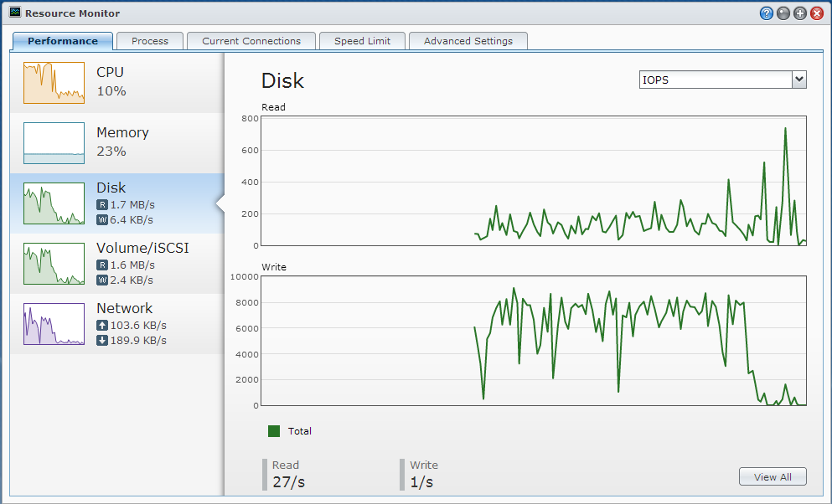Open the Volume/iSCSI mini graph
This screenshot has height=504, width=832.
pos(54,264)
